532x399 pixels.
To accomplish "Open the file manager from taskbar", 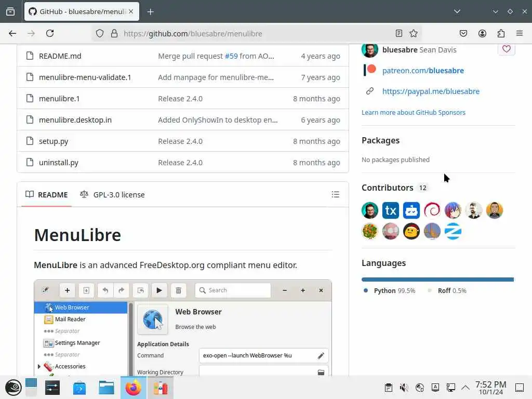I will (x=106, y=388).
